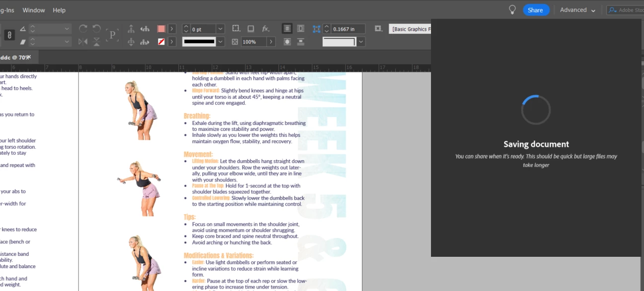Viewport: 644px width, 291px height.
Task: Click Select Previous Object icon
Action: click(x=145, y=29)
